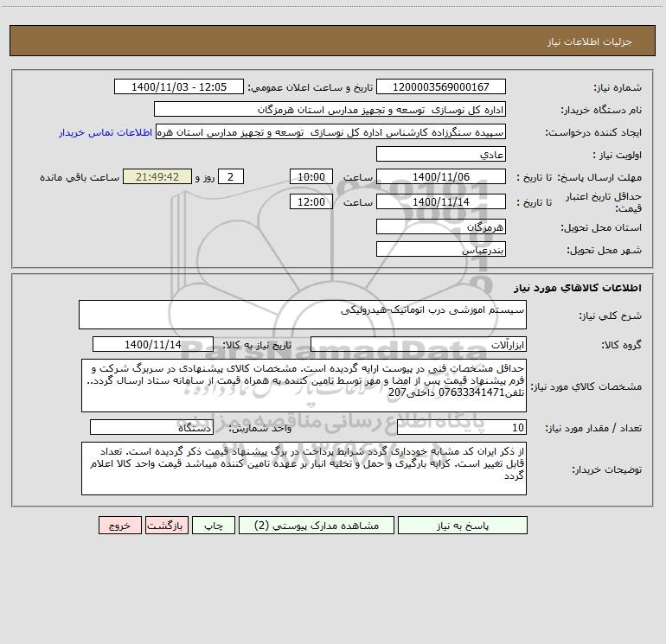The image size is (666, 644).
Task: Click the 'تعداد / مقدار مورد نیاز:' label
Action: (593, 428)
